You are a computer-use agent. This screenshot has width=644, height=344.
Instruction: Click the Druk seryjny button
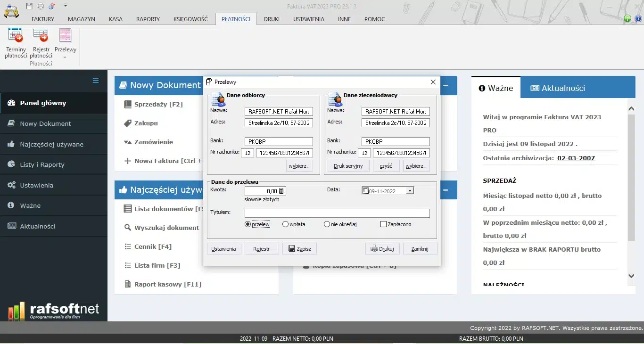348,166
